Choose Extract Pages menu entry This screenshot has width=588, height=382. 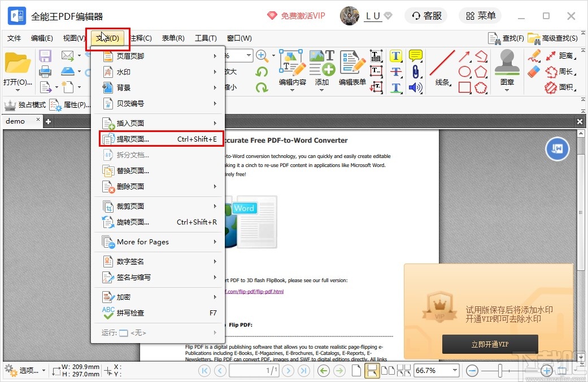pyautogui.click(x=162, y=139)
